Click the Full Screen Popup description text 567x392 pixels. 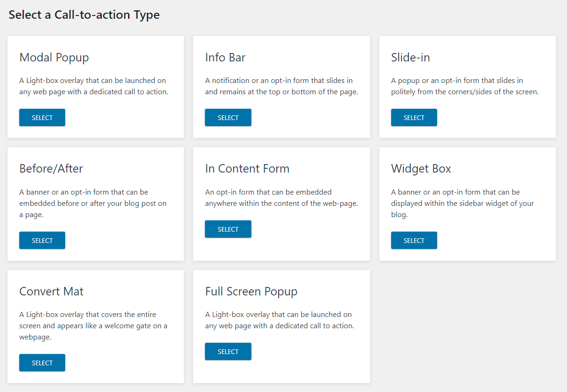click(280, 320)
